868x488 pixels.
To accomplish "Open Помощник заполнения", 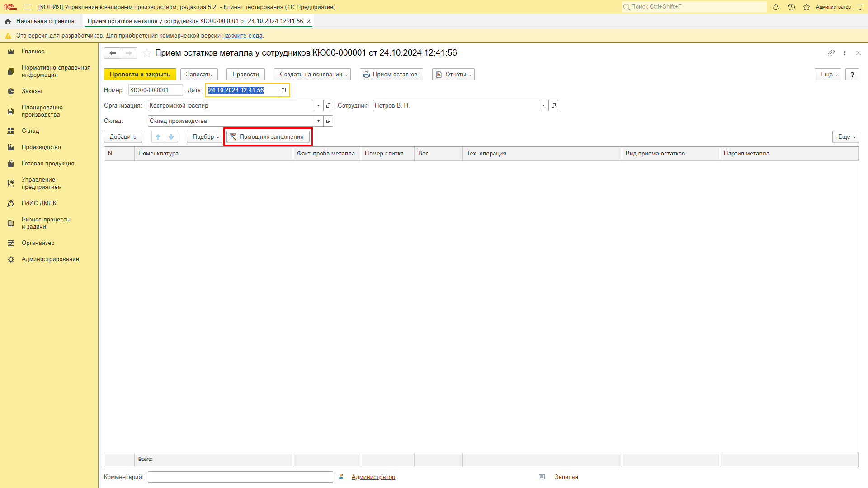I will point(268,136).
